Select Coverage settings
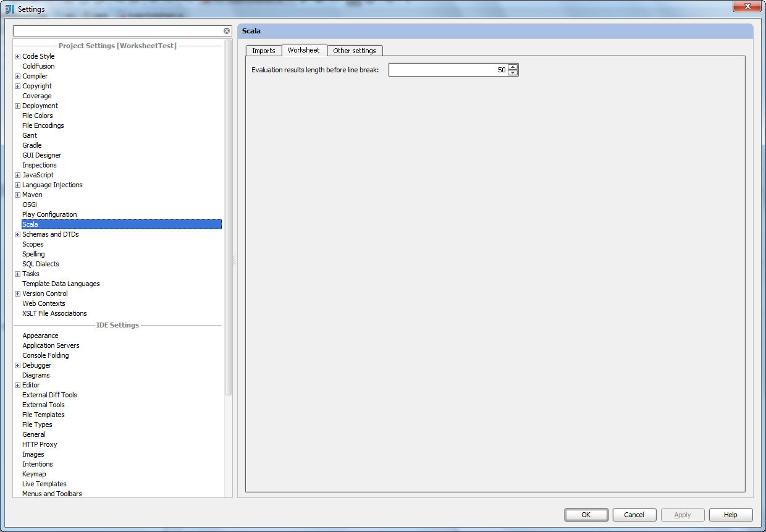The height and width of the screenshot is (532, 766). click(37, 96)
